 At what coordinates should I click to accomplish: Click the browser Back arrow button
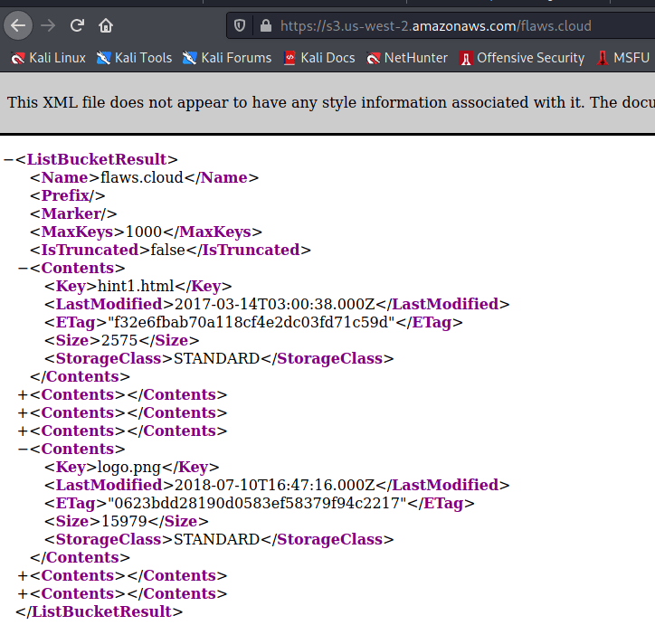tap(18, 25)
